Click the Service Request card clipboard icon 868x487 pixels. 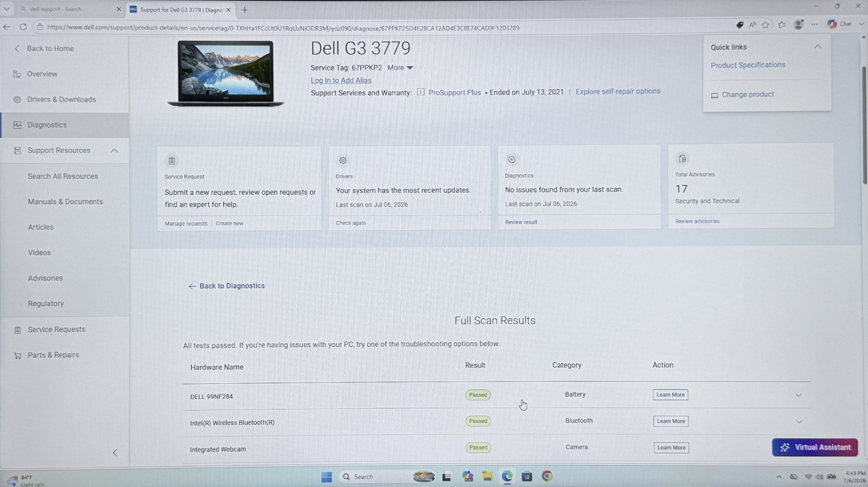click(x=171, y=161)
